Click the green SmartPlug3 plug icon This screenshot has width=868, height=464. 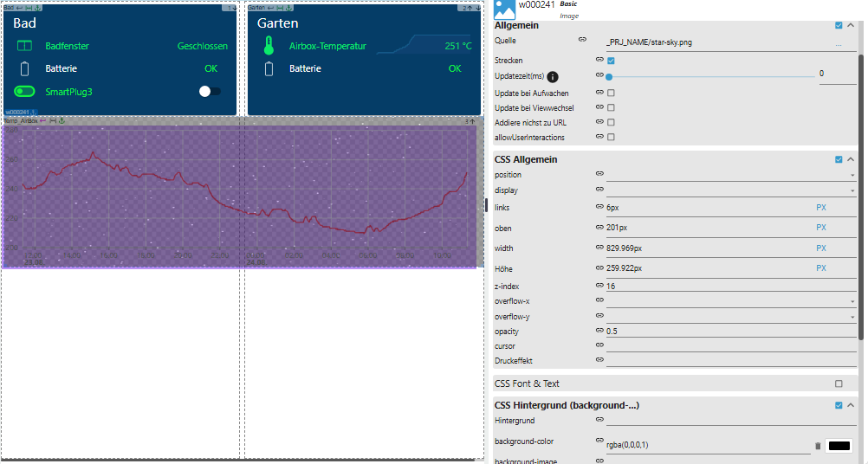coord(24,91)
